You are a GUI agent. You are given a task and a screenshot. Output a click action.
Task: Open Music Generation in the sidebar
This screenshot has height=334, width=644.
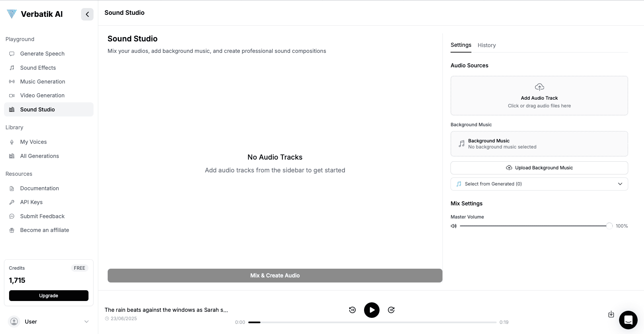point(43,81)
